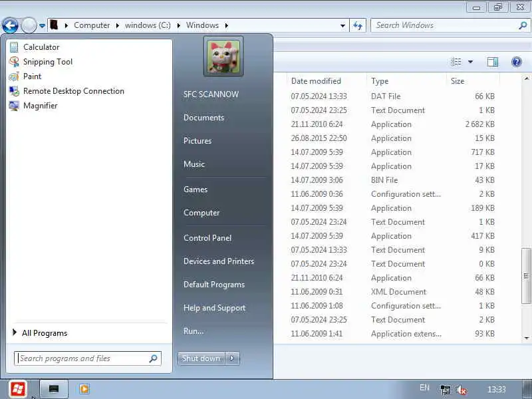The width and height of the screenshot is (532, 399).
Task: Select the Text Document sized 0 KB
Action: coord(392,264)
